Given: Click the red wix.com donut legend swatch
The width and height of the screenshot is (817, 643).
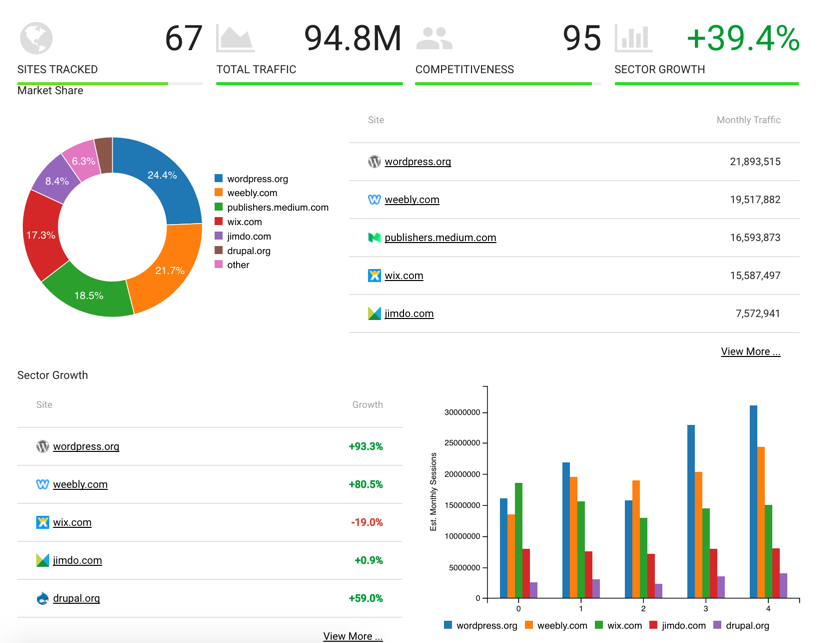Looking at the screenshot, I should click(219, 221).
